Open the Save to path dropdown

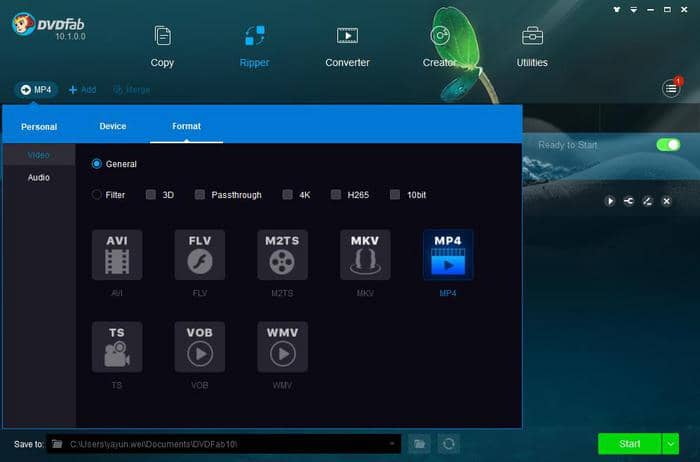click(x=392, y=444)
